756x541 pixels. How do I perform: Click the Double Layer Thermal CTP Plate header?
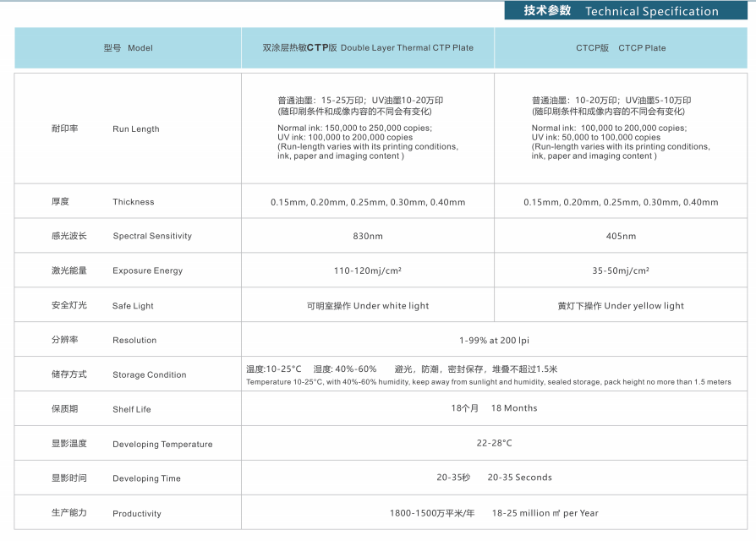368,48
